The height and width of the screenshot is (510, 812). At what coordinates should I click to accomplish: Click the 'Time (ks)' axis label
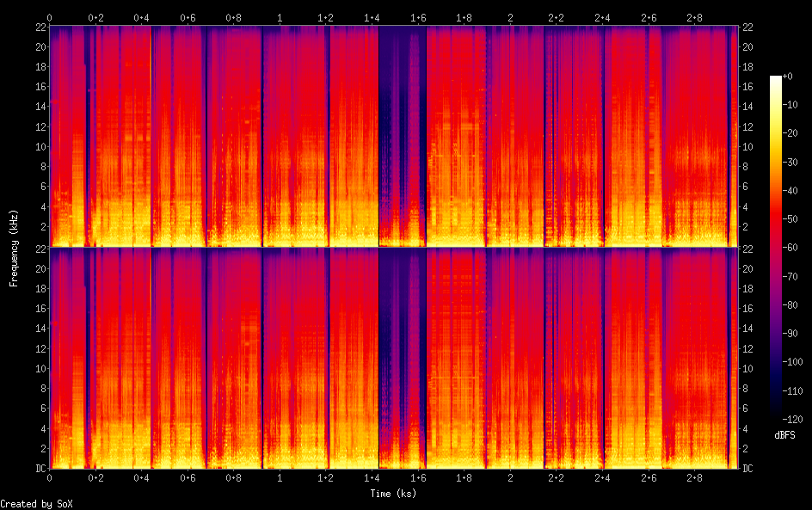coord(392,493)
